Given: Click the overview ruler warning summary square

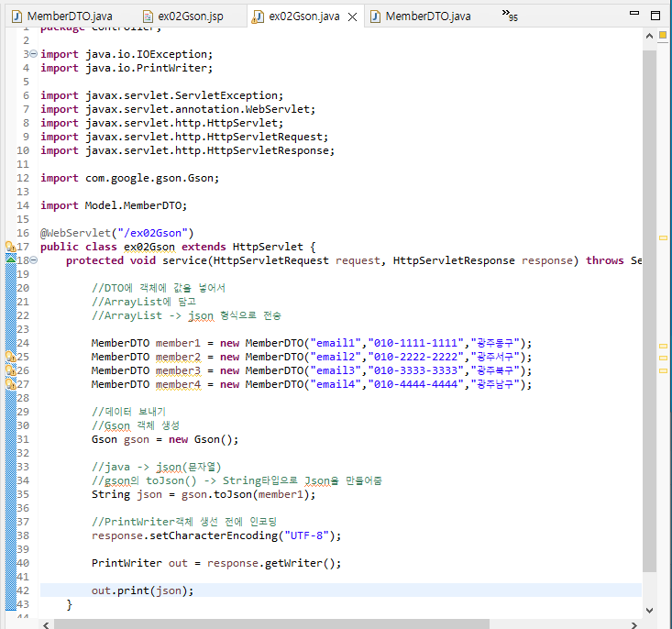Looking at the screenshot, I should point(663,35).
